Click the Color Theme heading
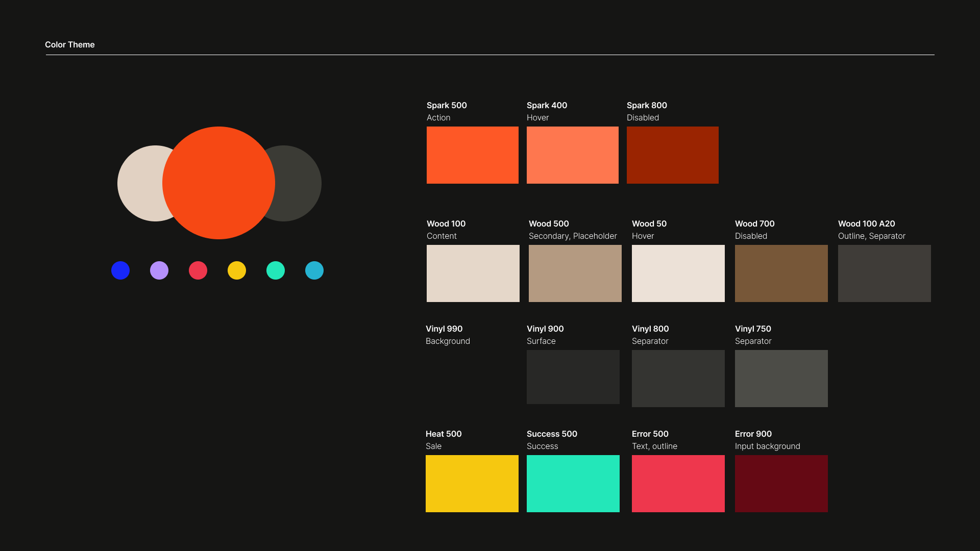980x551 pixels. point(70,44)
